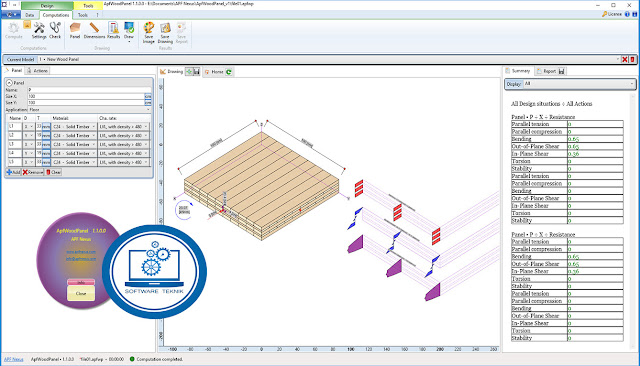Select the Tools ribbon tab
640x366 pixels.
pyautogui.click(x=83, y=15)
